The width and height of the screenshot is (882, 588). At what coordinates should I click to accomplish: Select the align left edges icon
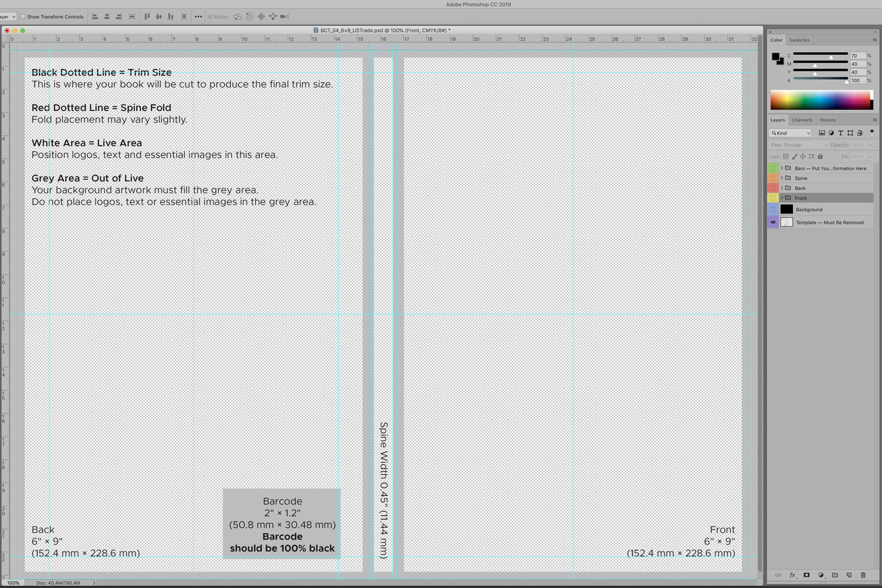95,16
